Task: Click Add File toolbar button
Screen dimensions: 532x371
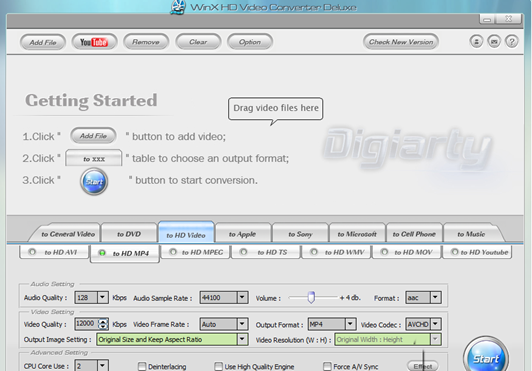Action: click(43, 42)
